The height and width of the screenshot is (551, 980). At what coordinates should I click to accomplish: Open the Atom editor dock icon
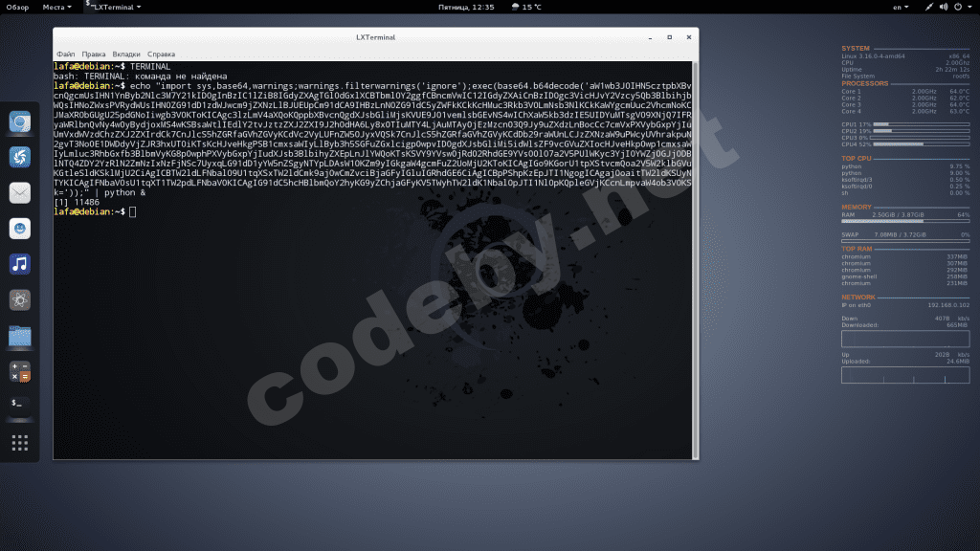coord(19,299)
